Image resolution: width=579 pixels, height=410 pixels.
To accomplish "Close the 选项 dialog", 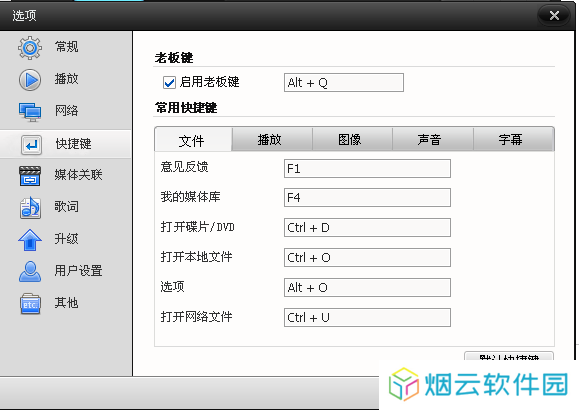I will click(x=554, y=16).
